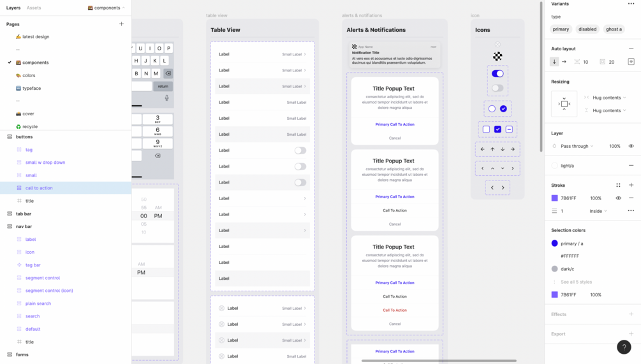Click the down arrow icon in Icons frame
Viewport: 641px width, 364px height.
503,149
